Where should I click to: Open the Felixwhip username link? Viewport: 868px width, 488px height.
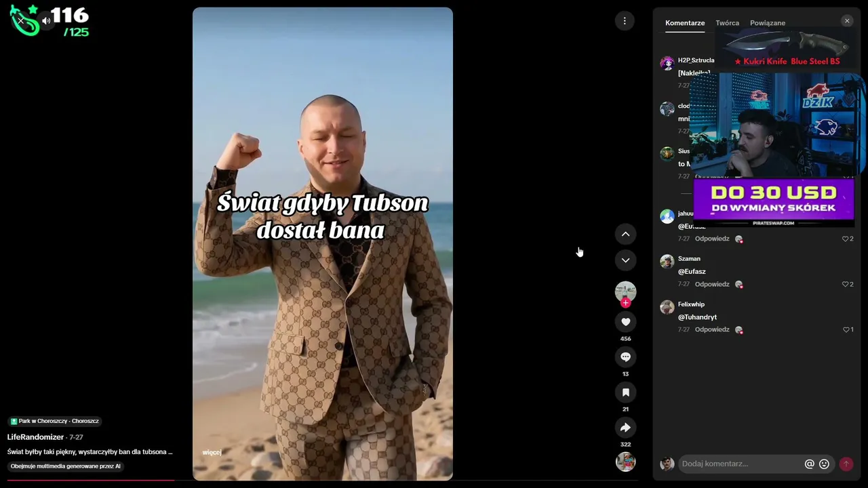[691, 304]
